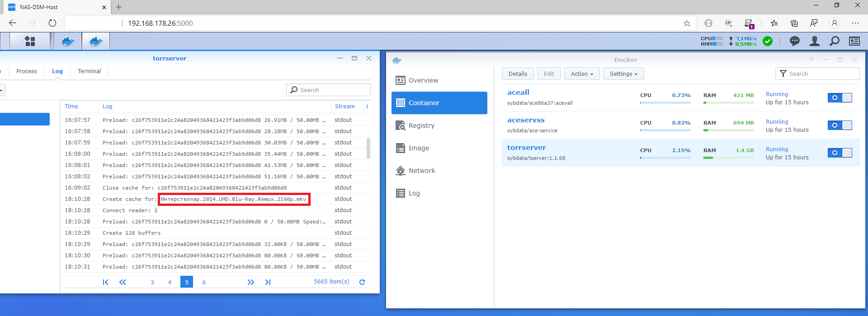Click the Docker window help question mark
This screenshot has width=868, height=316.
click(811, 60)
